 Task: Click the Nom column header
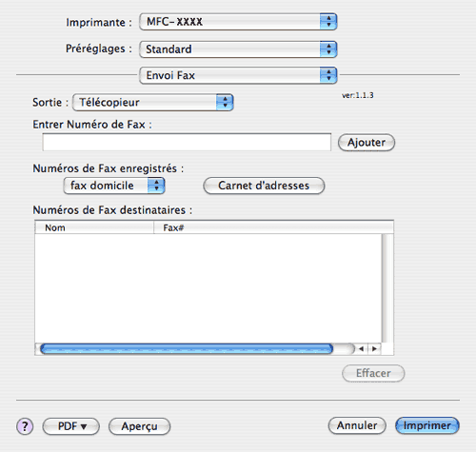coord(94,227)
